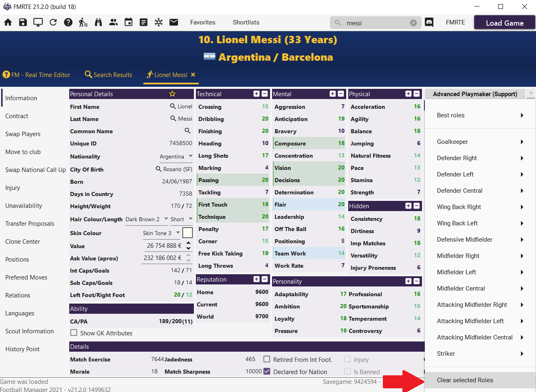Open the Positions section
This screenshot has height=392, width=536.
coord(17,260)
